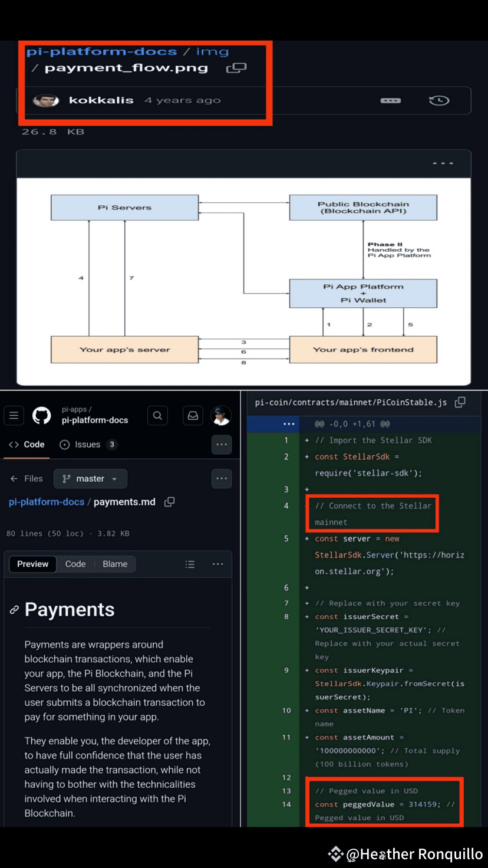
Task: Copy path icon next to PiCoinStable.js
Action: point(460,402)
